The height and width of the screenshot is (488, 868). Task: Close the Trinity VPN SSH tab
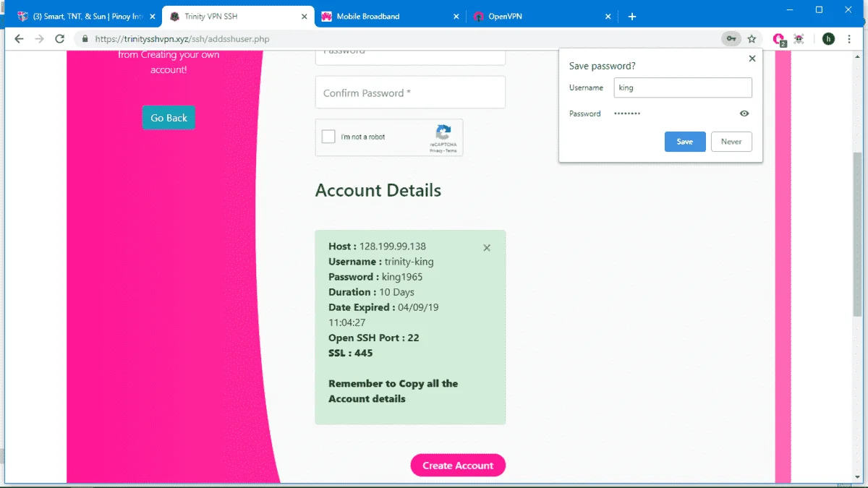pyautogui.click(x=305, y=17)
